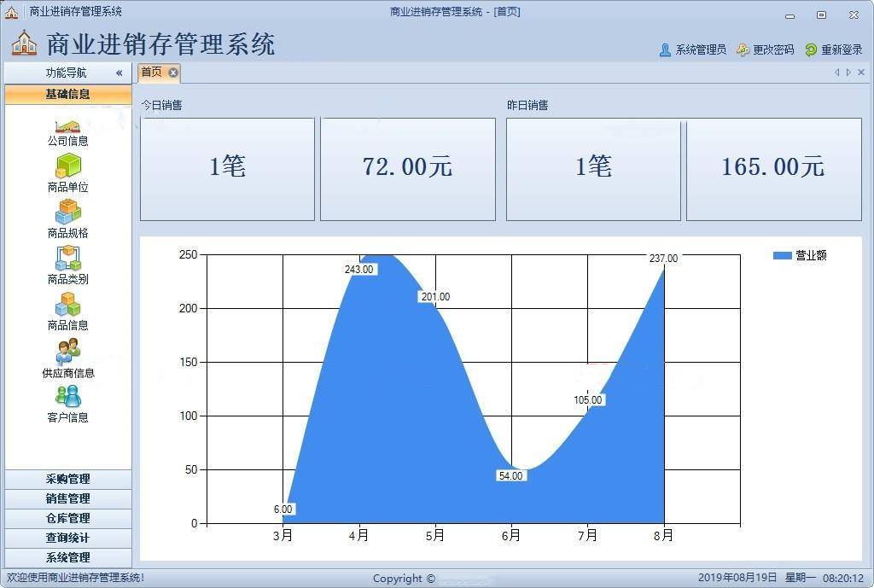The width and height of the screenshot is (874, 588).
Task: Expand the 仓库管理 navigation group
Action: coord(68,518)
